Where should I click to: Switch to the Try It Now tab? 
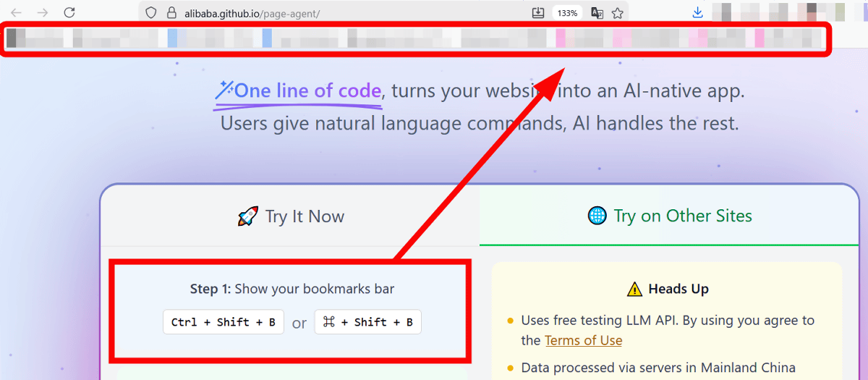click(x=290, y=216)
